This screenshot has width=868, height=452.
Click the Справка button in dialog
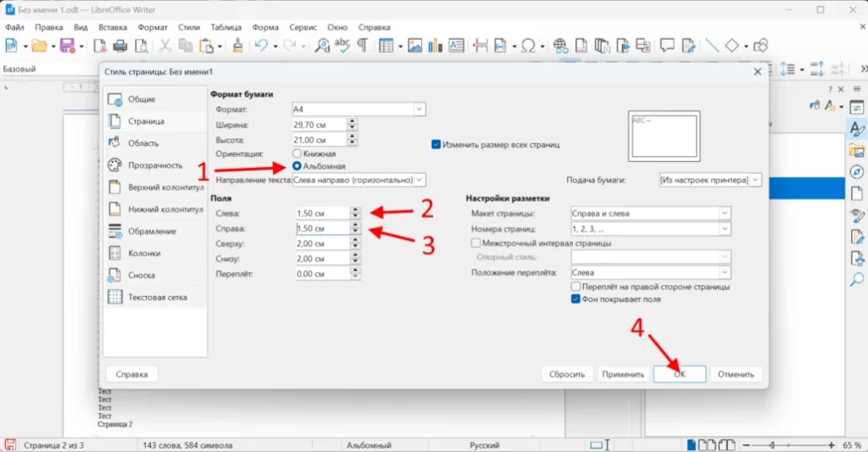point(131,375)
